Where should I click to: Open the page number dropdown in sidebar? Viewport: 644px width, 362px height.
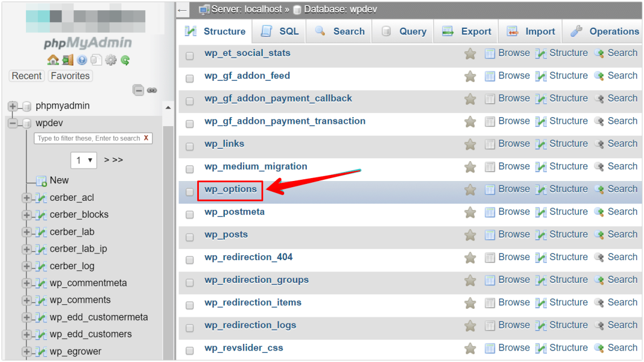(84, 160)
